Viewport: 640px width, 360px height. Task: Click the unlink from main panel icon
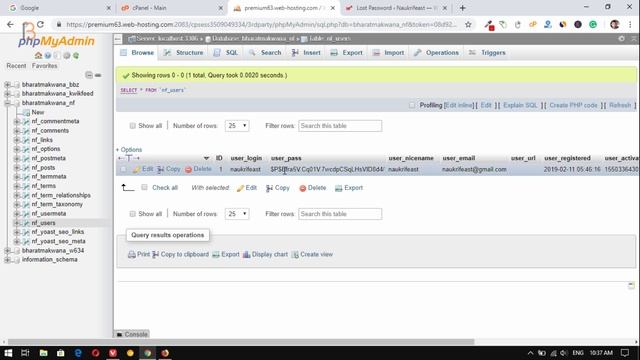(98, 75)
